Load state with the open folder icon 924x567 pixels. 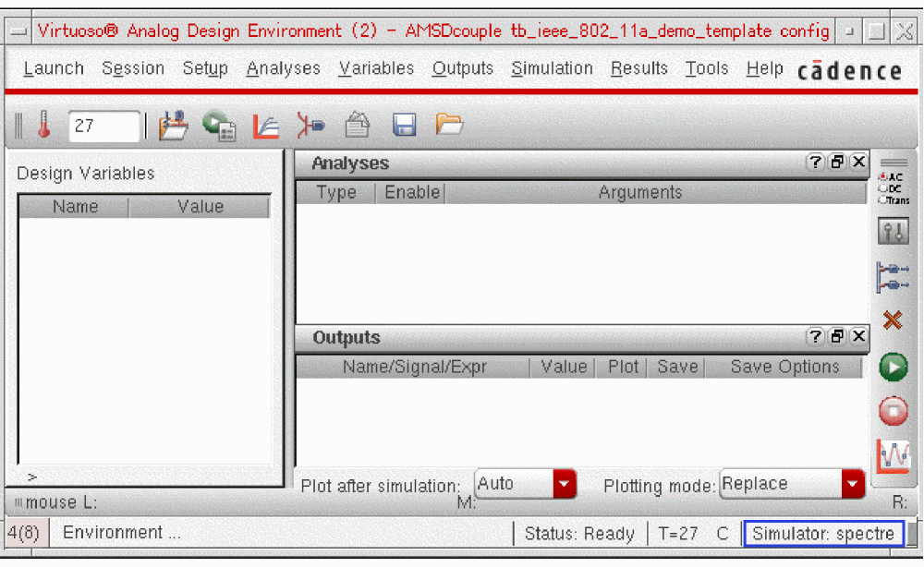[x=449, y=125]
